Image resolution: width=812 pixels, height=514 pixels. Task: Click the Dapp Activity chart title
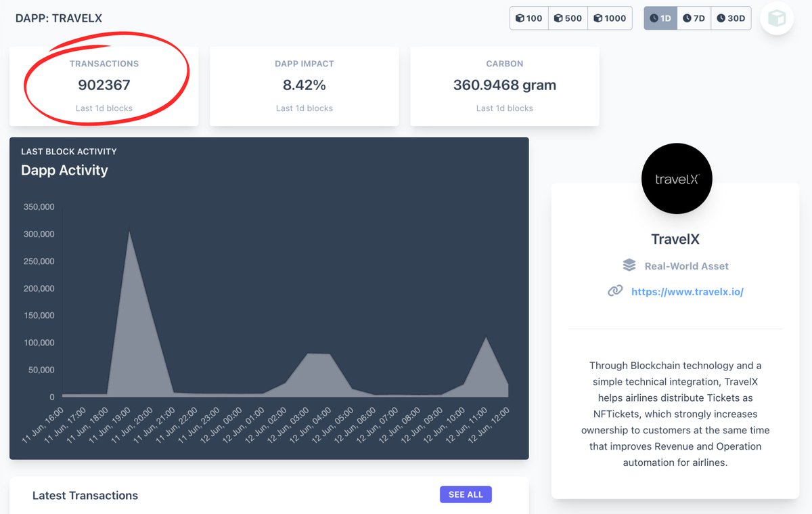pyautogui.click(x=64, y=170)
